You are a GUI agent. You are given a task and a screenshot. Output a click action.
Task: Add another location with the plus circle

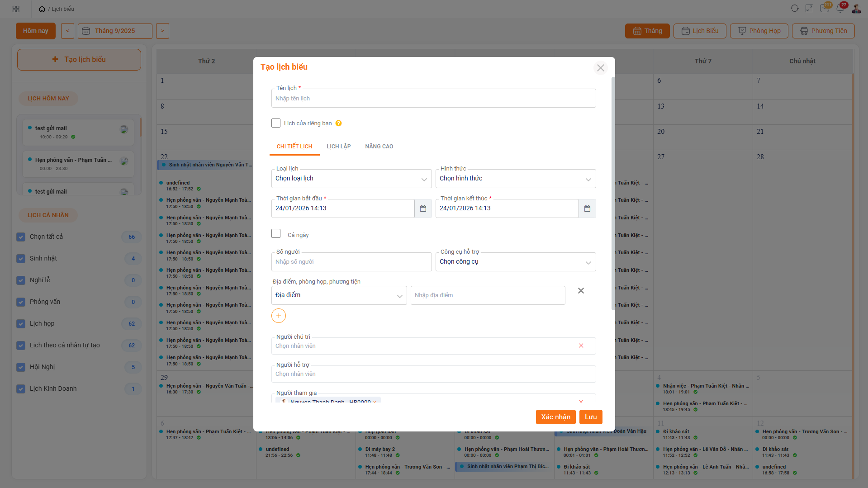[x=279, y=316]
